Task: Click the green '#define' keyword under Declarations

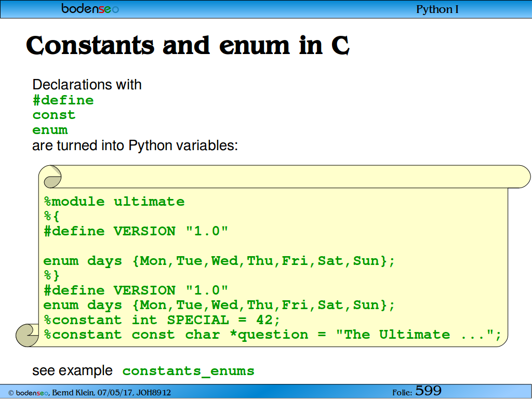Action: pos(63,100)
